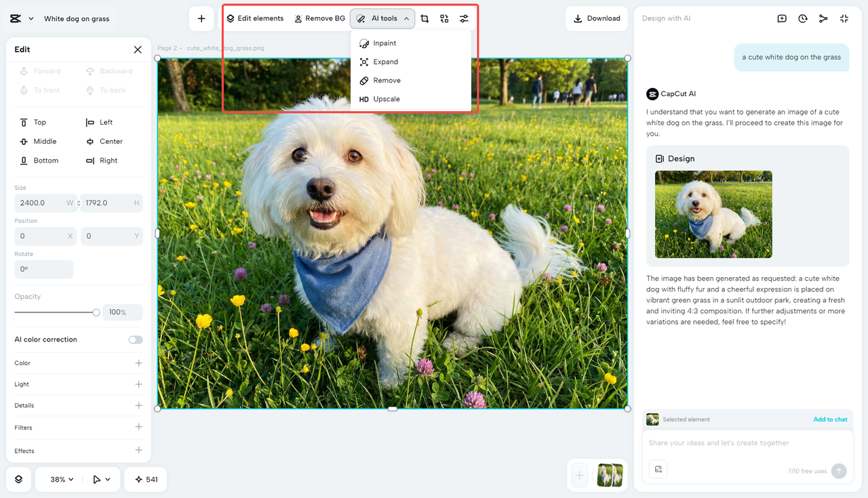Viewport: 868px width, 498px height.
Task: Open chat history clock icon
Action: tap(803, 18)
